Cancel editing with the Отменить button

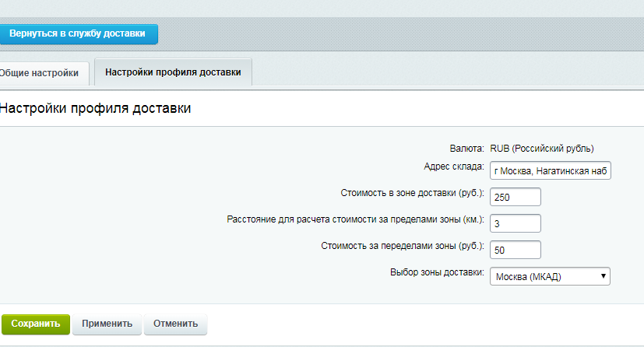click(x=175, y=324)
